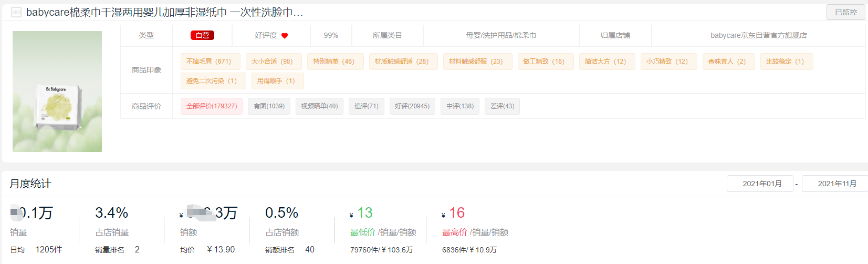Click the 0.5% store revenue share
The height and width of the screenshot is (264, 868).
[282, 213]
